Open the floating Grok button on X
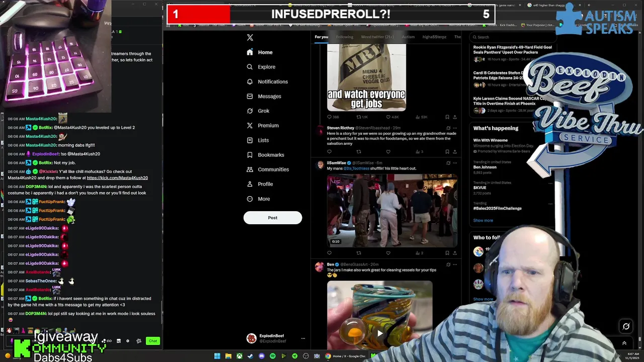 [626, 326]
